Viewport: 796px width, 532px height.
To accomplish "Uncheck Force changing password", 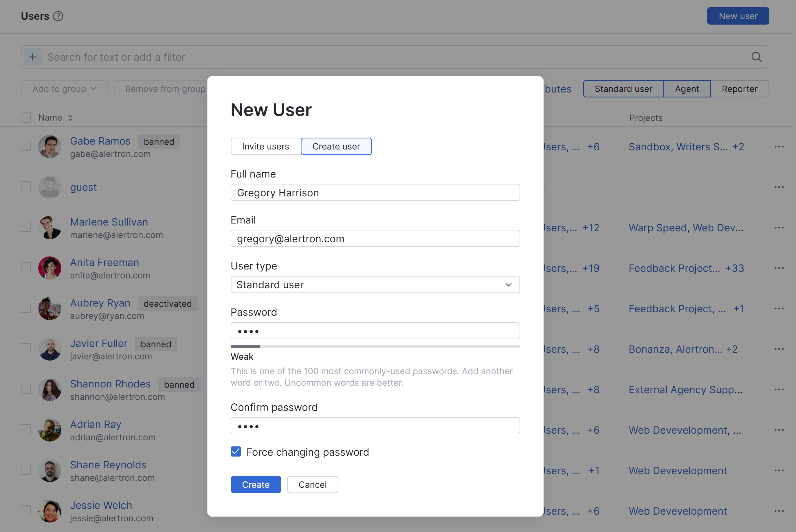I will [x=235, y=452].
